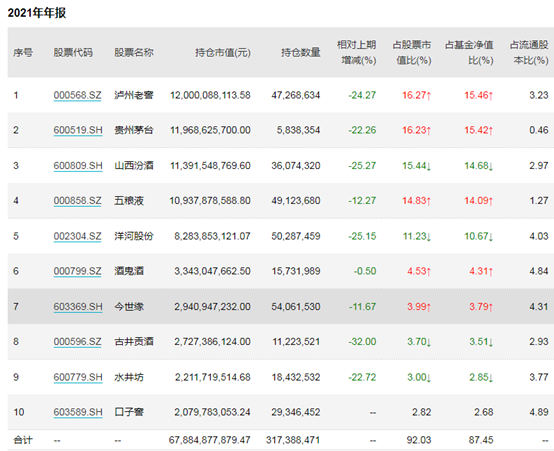Open stock code 000858.SZ link
The height and width of the screenshot is (451, 554).
pyautogui.click(x=77, y=200)
